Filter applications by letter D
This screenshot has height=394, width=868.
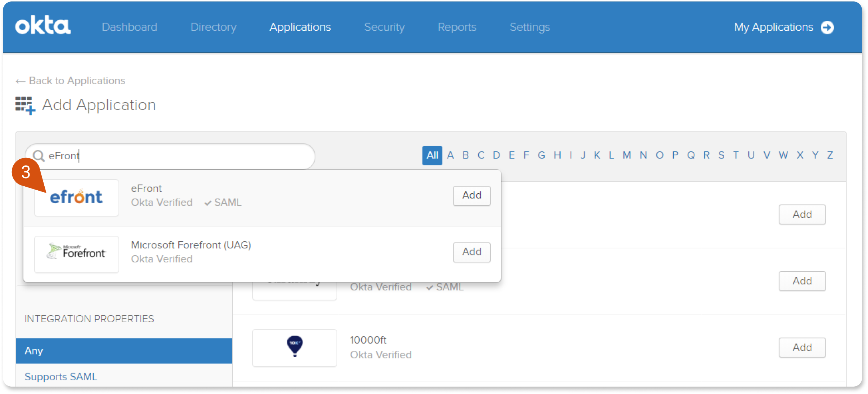point(496,155)
